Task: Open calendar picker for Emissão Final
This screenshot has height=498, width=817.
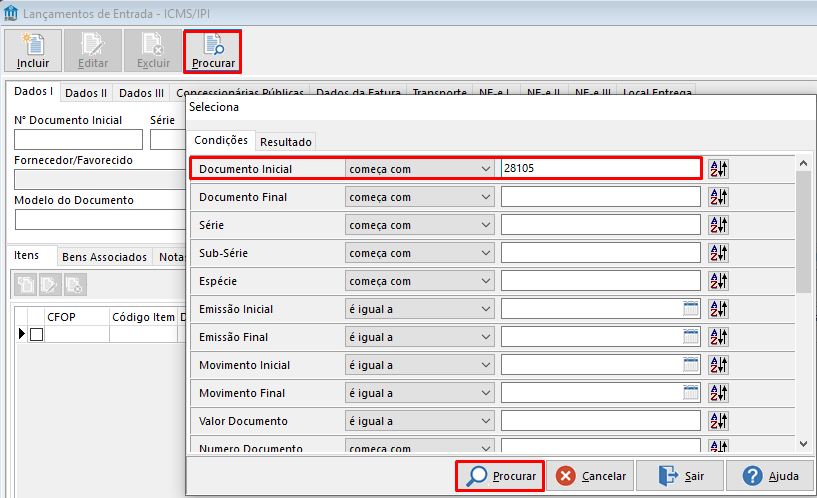Action: click(690, 337)
